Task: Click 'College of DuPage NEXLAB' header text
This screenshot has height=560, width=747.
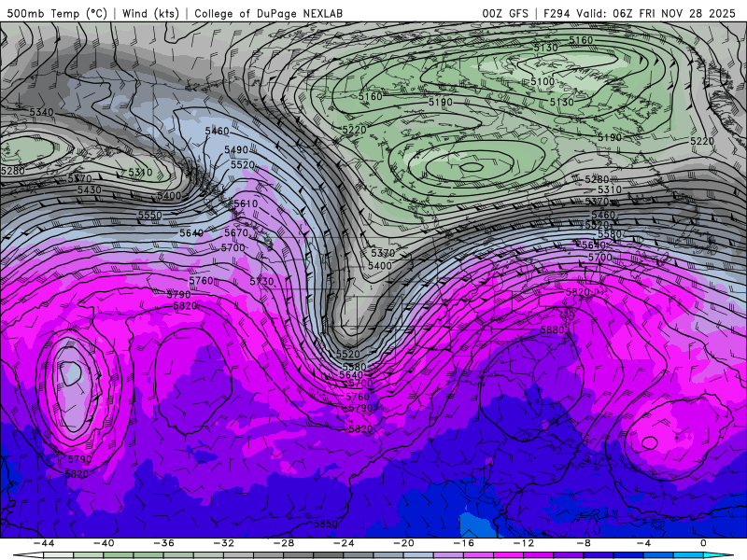Action: (268, 13)
